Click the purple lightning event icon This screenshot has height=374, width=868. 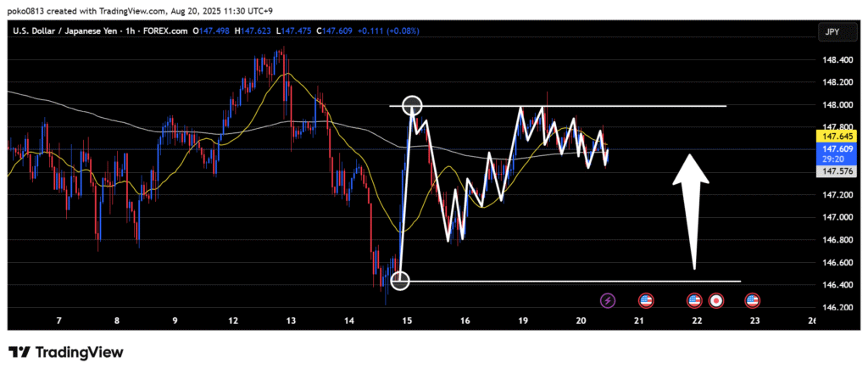click(608, 300)
